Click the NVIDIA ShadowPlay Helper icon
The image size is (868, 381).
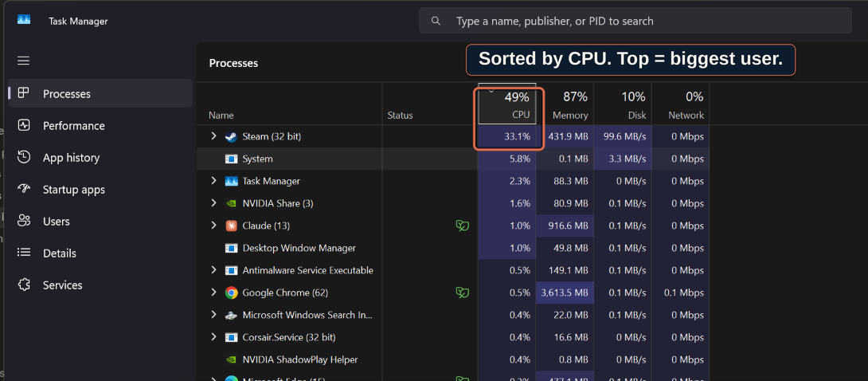[232, 359]
